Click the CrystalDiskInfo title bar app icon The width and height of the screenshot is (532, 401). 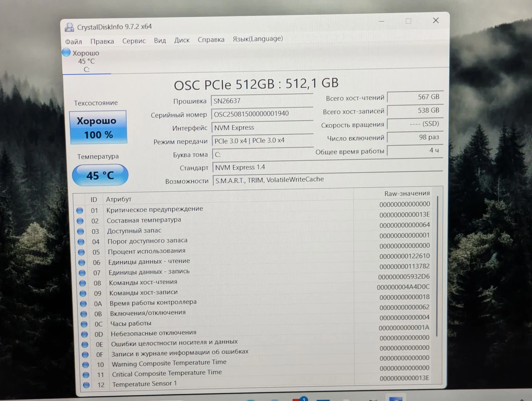click(69, 27)
